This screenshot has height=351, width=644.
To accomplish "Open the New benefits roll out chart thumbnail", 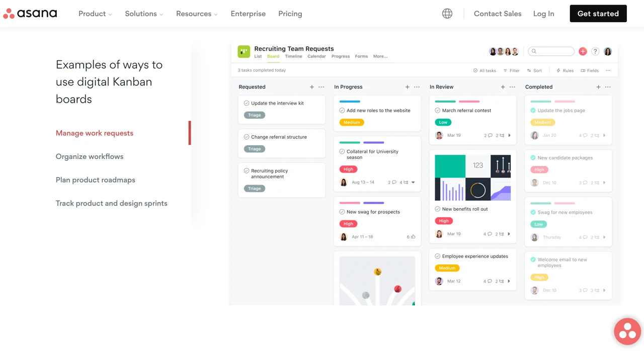I will 473,178.
